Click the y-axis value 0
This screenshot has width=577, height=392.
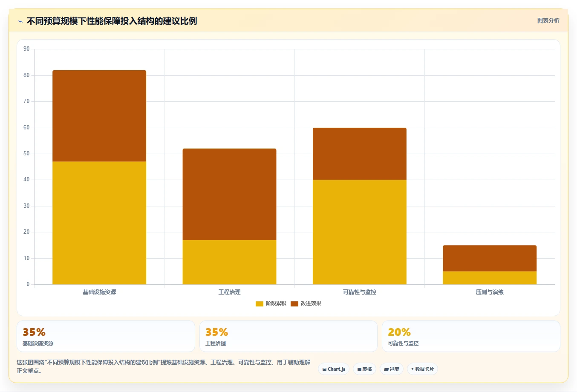[x=28, y=284]
